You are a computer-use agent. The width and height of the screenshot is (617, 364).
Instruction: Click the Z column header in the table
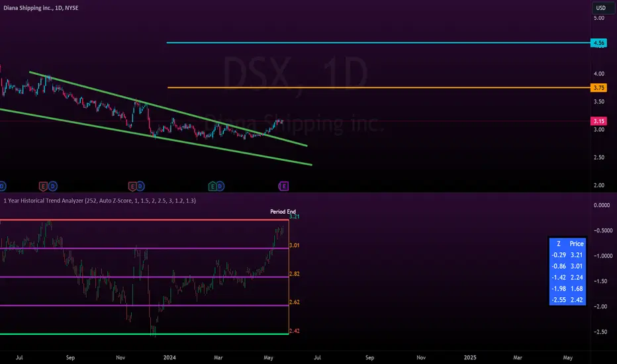(558, 244)
